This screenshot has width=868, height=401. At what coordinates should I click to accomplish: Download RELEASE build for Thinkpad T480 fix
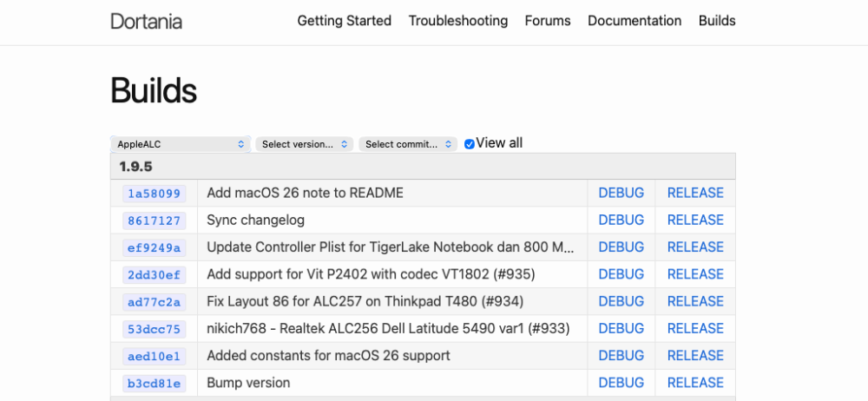click(x=695, y=301)
